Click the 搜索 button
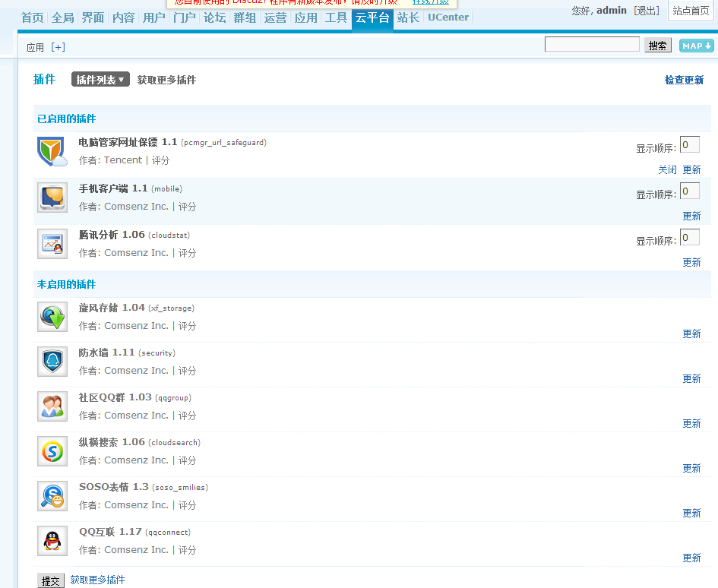Image resolution: width=718 pixels, height=588 pixels. (x=657, y=46)
